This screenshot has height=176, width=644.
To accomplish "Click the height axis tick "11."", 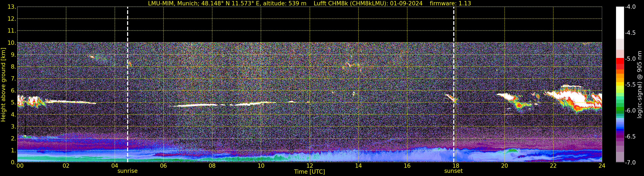I will tap(12, 31).
